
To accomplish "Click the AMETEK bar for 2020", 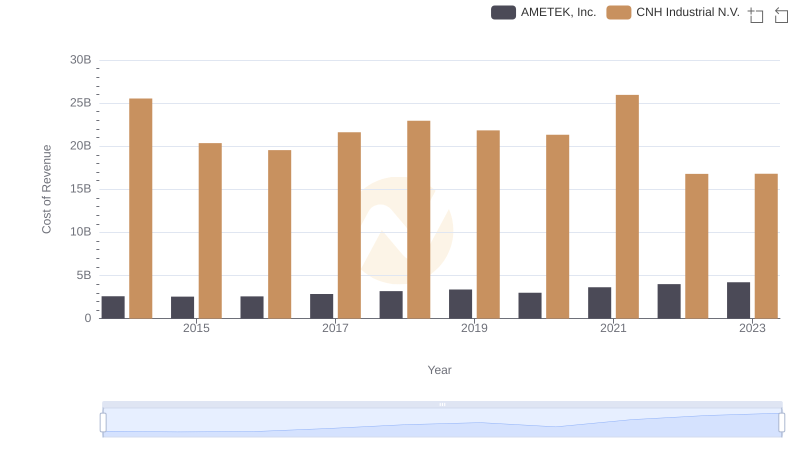I will pos(530,305).
